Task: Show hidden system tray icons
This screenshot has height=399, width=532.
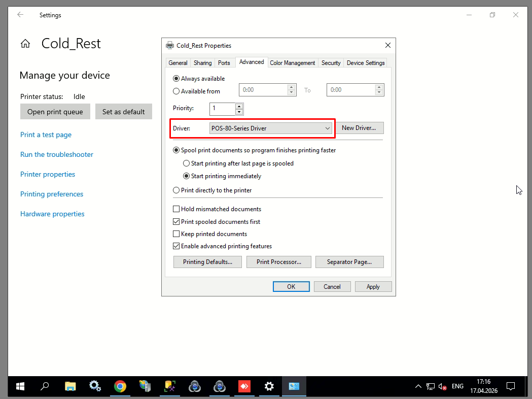Action: [x=418, y=386]
